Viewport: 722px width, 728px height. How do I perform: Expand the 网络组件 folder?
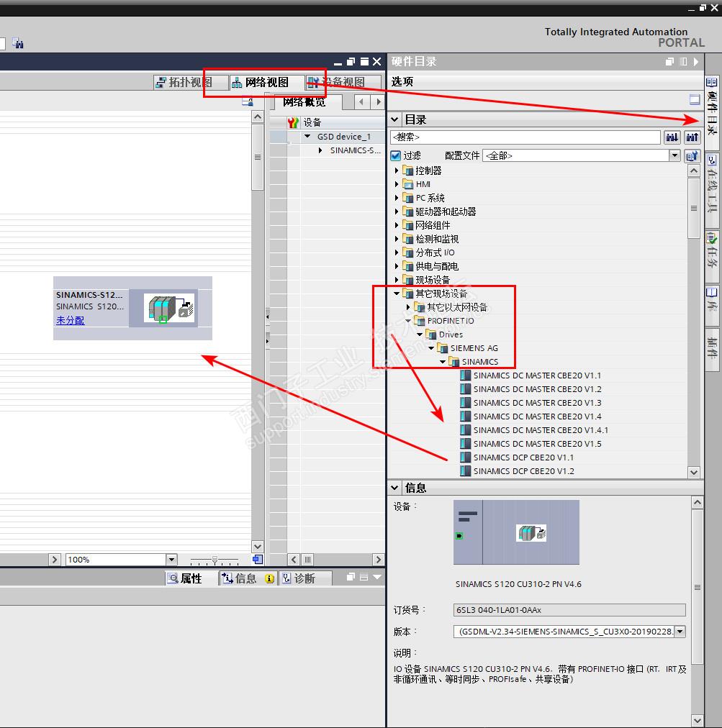coord(397,225)
